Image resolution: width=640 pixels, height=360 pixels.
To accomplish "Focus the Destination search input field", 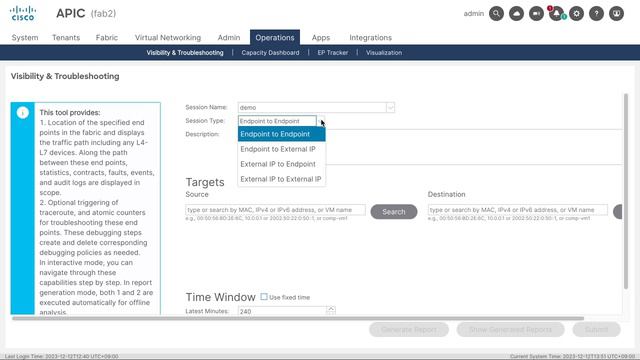I will click(x=518, y=210).
